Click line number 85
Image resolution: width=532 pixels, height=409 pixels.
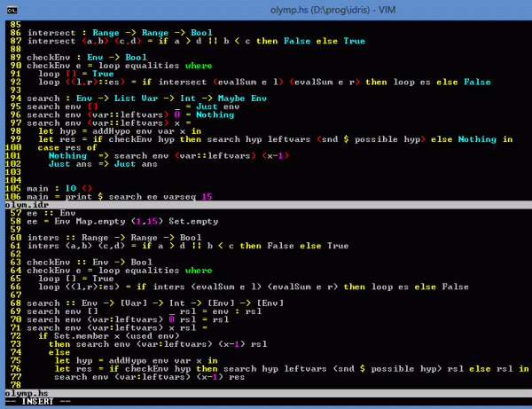click(x=16, y=25)
